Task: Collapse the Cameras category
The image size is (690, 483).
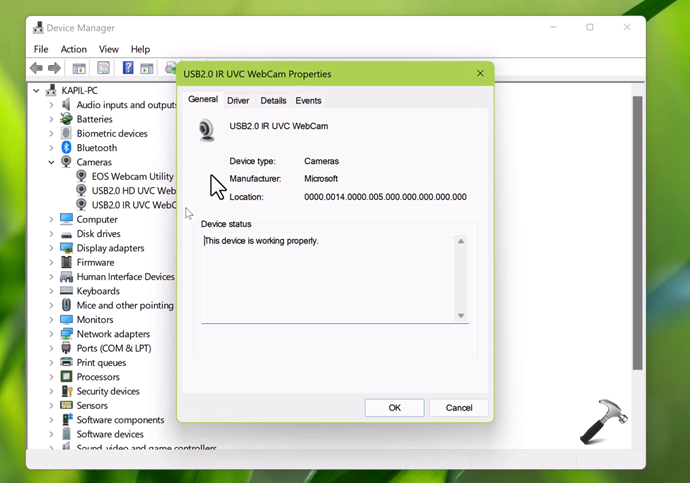Action: pyautogui.click(x=51, y=162)
